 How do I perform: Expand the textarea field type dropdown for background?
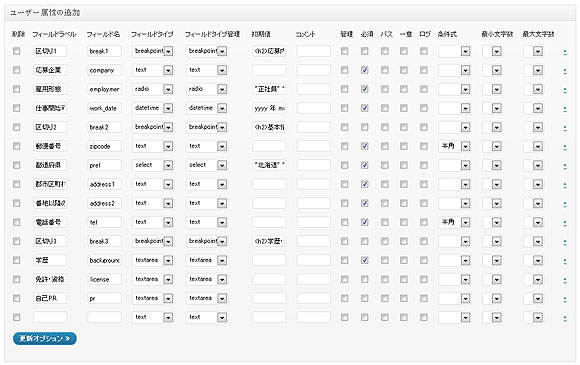click(153, 260)
